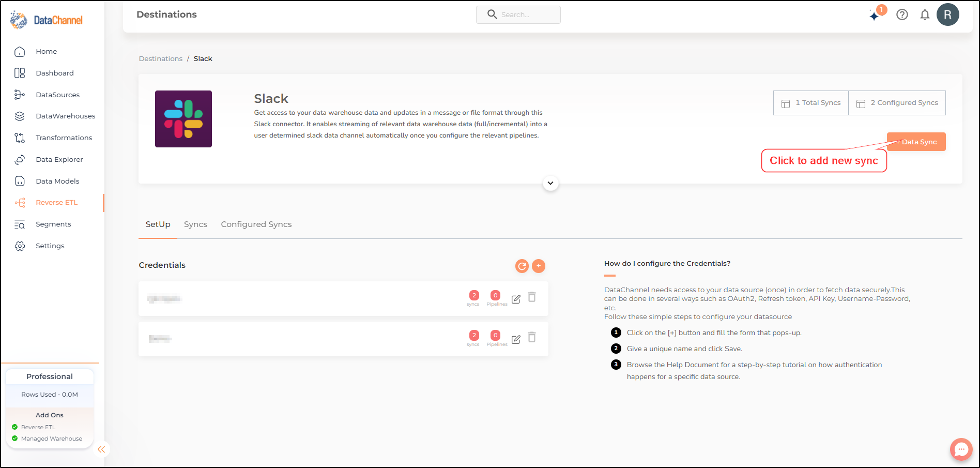Click the DataWarehouses stack icon
The image size is (980, 468).
pos(20,116)
